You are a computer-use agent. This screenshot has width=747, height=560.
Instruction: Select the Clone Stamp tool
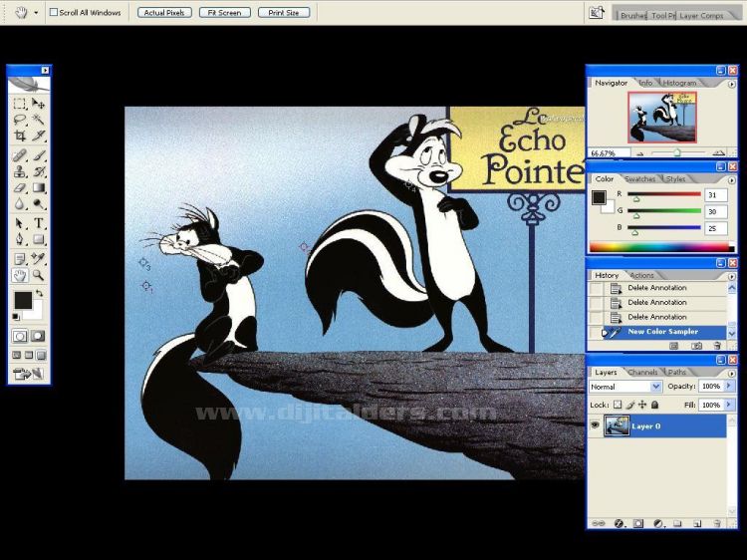click(x=20, y=171)
